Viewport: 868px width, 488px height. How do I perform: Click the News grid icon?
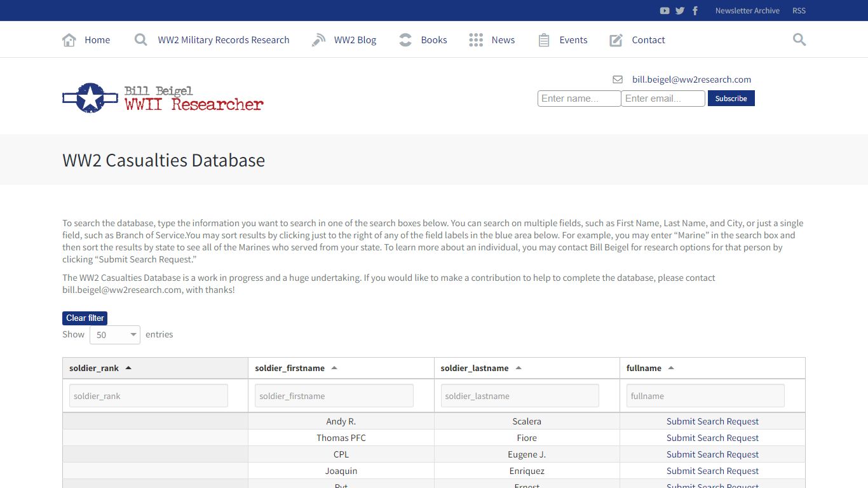tap(476, 40)
